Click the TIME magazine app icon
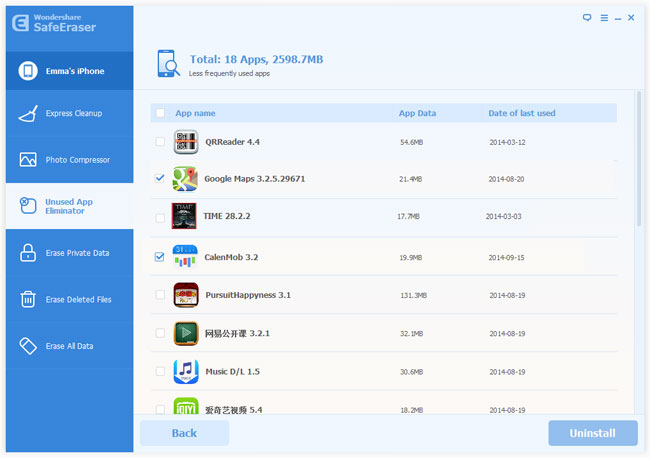The height and width of the screenshot is (458, 650). (184, 216)
